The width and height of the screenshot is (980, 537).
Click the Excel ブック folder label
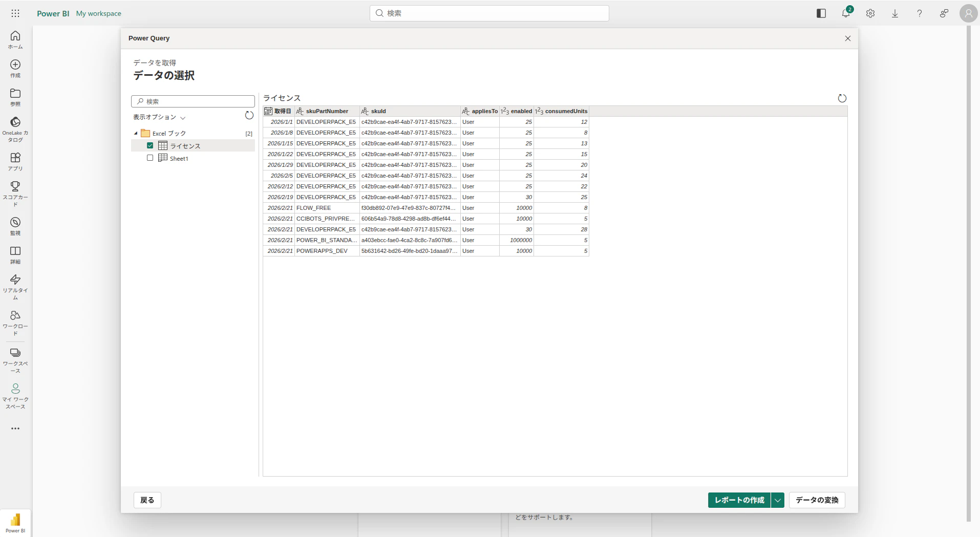click(x=169, y=134)
